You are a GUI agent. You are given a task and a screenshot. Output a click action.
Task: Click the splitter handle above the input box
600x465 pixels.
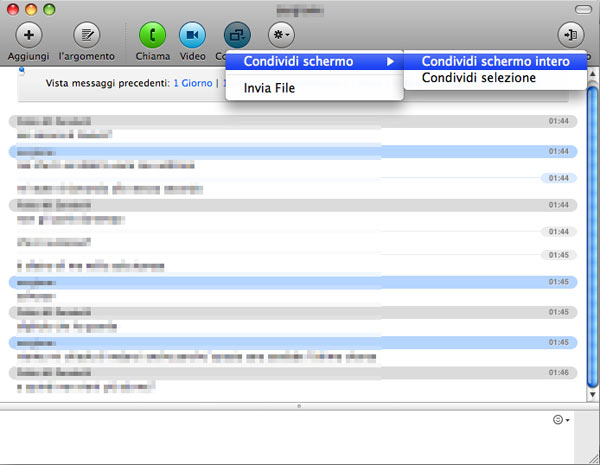(299, 405)
